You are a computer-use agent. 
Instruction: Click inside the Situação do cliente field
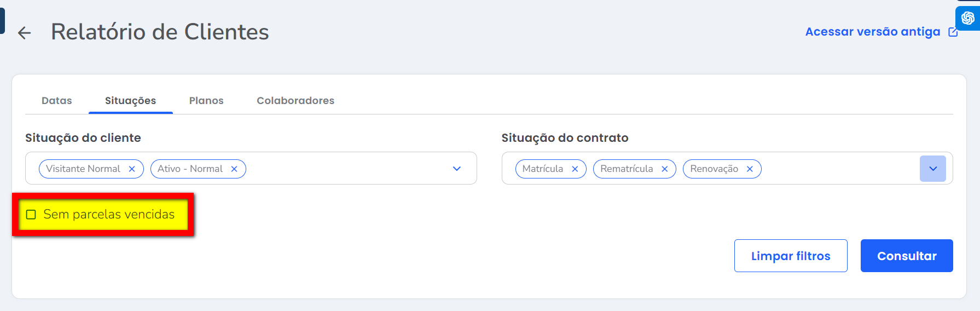point(345,169)
